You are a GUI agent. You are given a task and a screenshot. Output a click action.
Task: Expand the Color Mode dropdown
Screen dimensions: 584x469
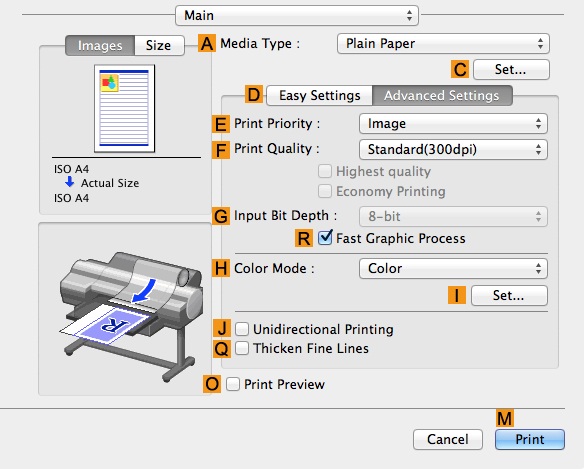tap(453, 269)
